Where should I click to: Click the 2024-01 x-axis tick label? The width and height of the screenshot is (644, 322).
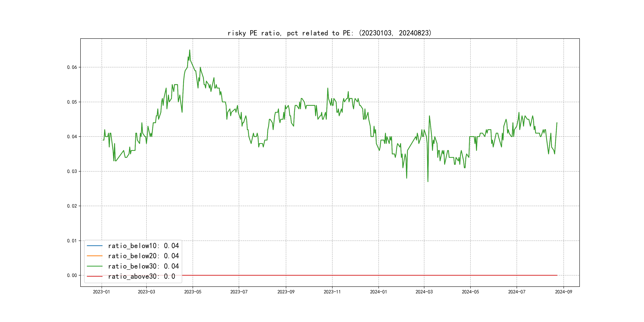(x=378, y=292)
